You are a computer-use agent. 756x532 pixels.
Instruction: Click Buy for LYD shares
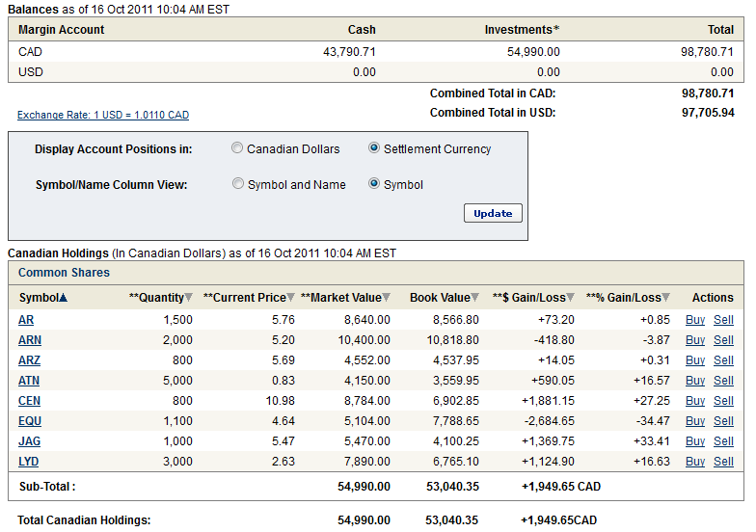(x=695, y=462)
